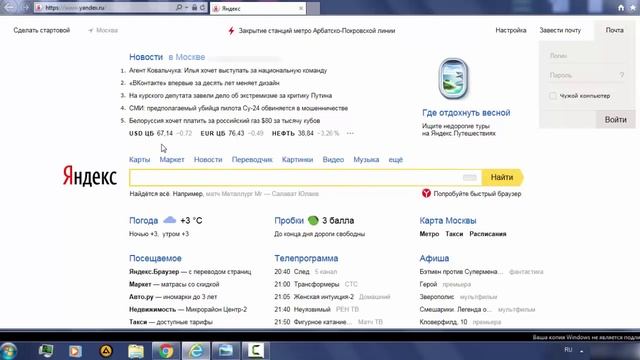Open news item about Агент Ковальчука
Viewport: 640px width, 360px height.
coord(228,71)
